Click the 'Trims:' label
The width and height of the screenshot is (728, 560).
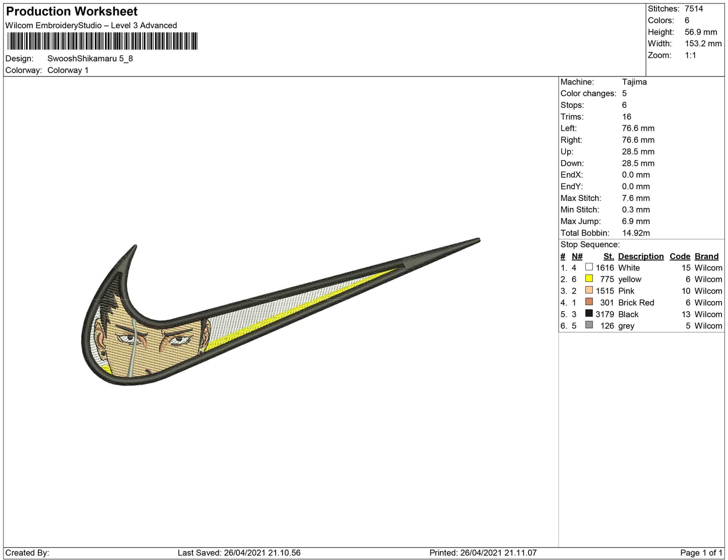click(572, 117)
